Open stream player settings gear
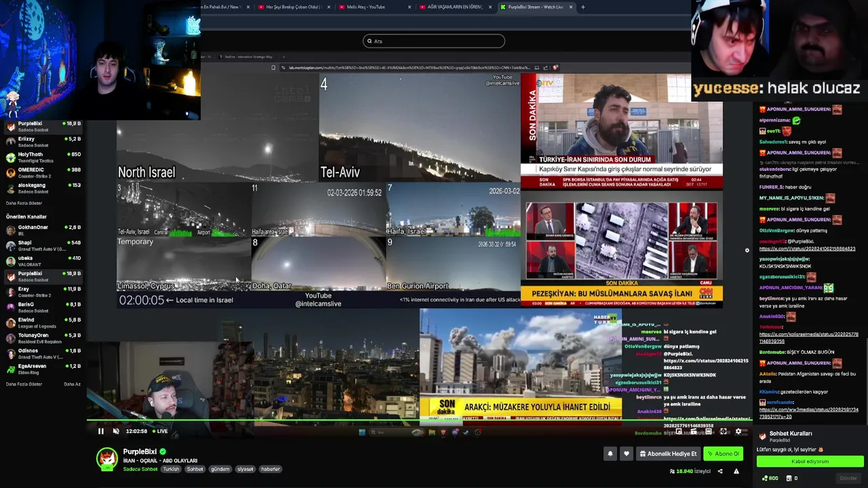Viewport: 868px width, 488px height. click(x=738, y=431)
